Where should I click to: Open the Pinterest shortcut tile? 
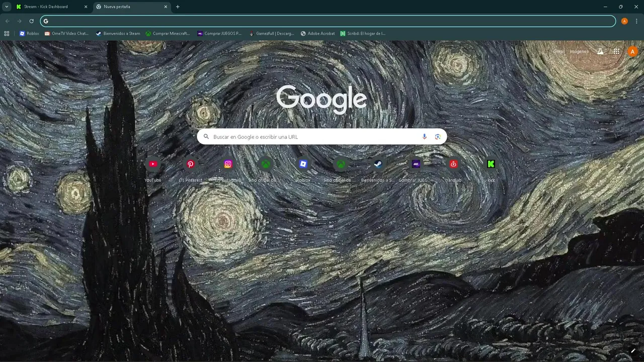[191, 169]
